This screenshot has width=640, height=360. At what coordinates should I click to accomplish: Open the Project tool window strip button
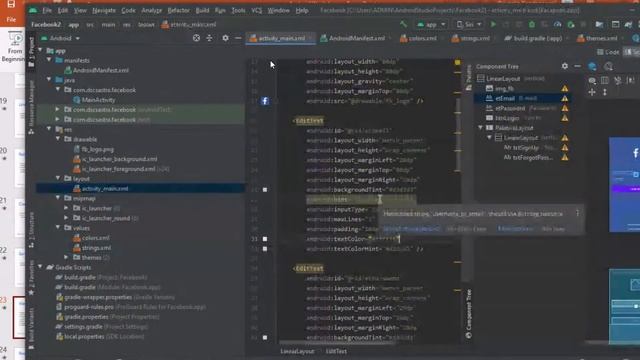click(31, 52)
